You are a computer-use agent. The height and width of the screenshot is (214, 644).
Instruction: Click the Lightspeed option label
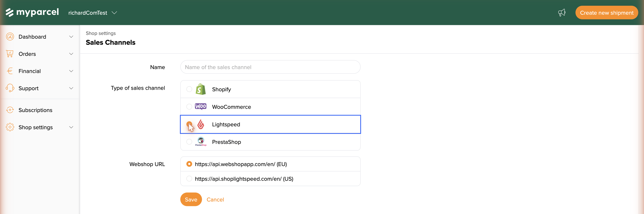[x=226, y=125]
